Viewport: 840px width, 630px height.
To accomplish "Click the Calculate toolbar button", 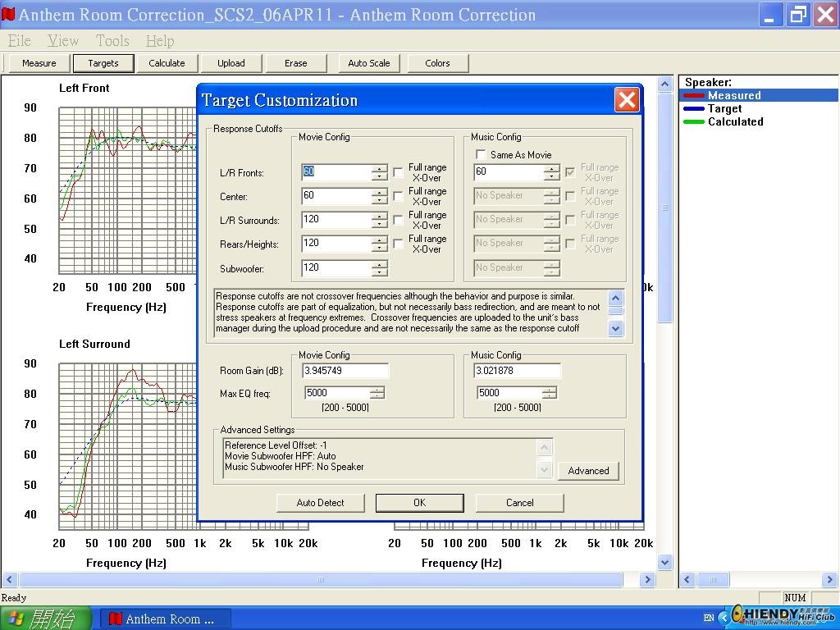I will (167, 63).
